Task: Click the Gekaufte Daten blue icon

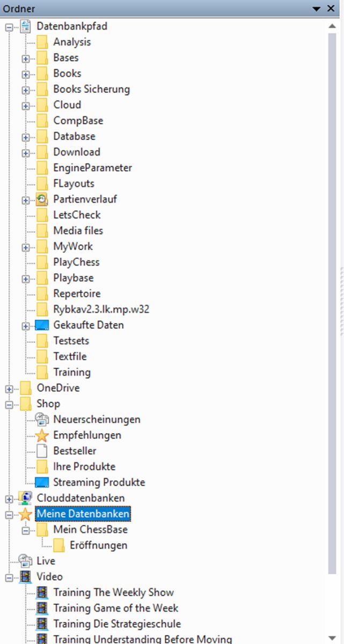Action: coord(42,325)
